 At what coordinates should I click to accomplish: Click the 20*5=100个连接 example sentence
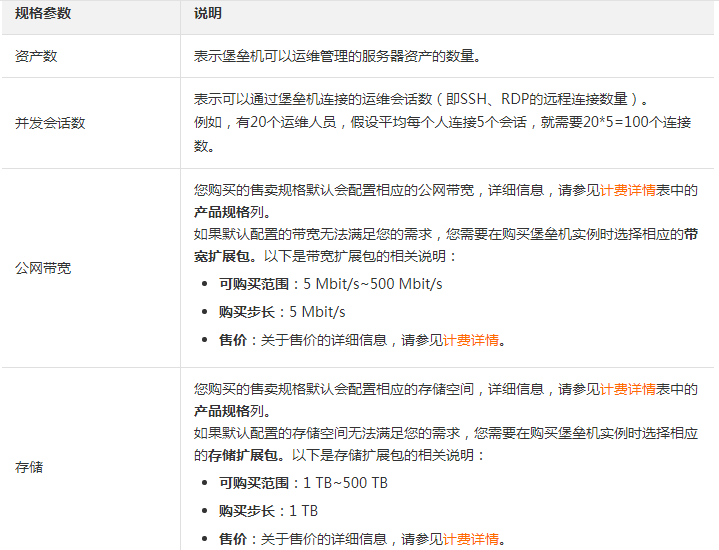[442, 133]
